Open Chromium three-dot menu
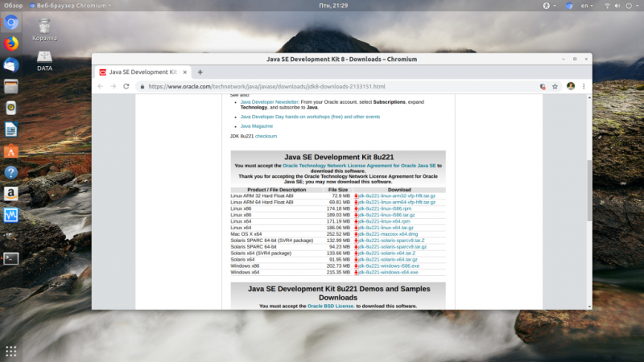 pyautogui.click(x=584, y=86)
